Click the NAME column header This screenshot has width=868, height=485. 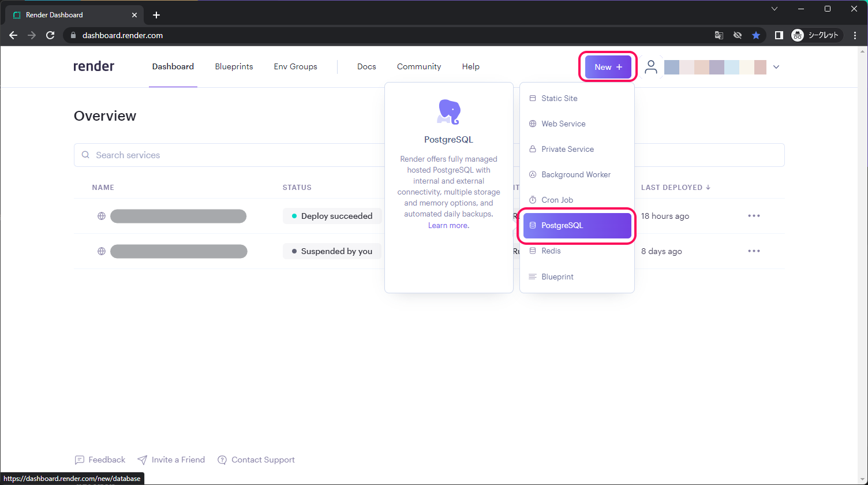(x=103, y=187)
